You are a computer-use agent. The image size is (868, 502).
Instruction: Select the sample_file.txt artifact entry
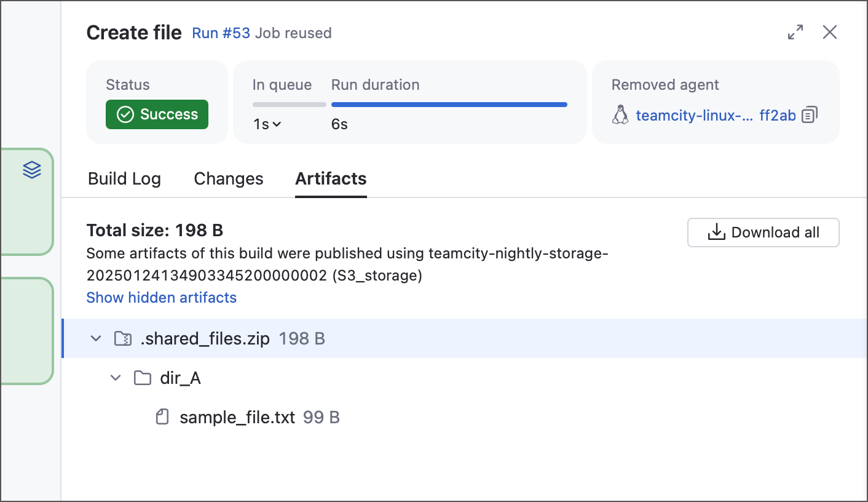[237, 416]
